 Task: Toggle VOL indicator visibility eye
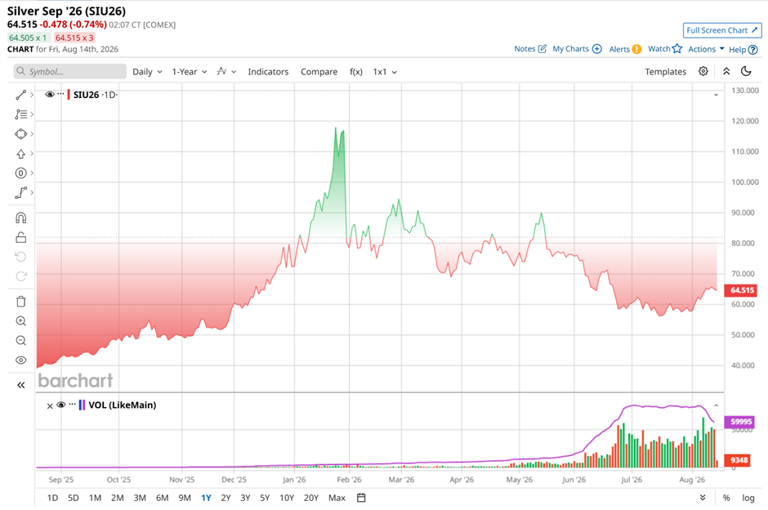61,405
